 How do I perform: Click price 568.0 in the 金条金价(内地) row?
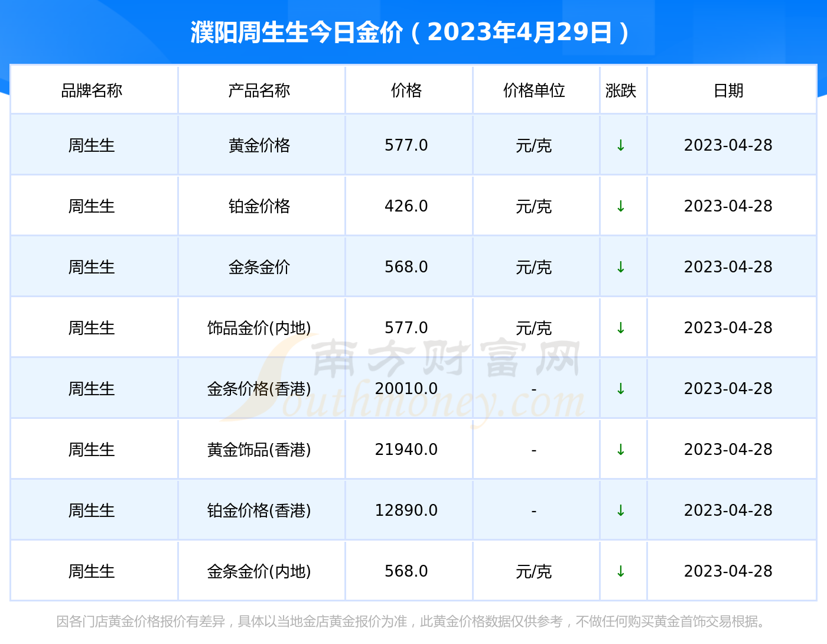(x=406, y=571)
